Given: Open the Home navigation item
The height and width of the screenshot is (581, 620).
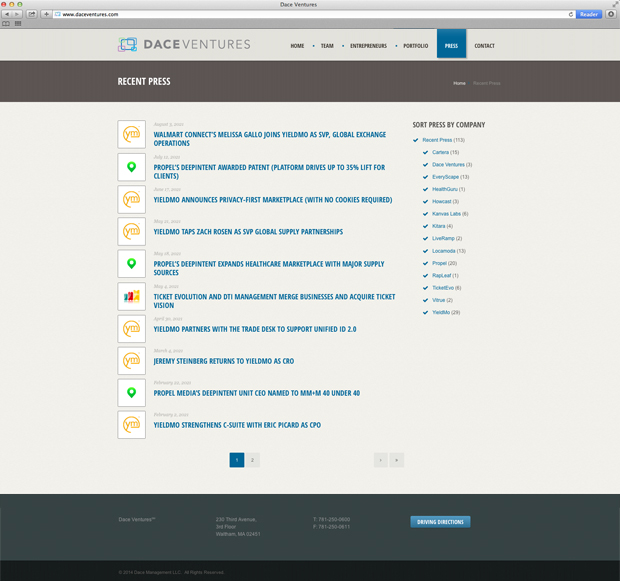Looking at the screenshot, I should 297,46.
